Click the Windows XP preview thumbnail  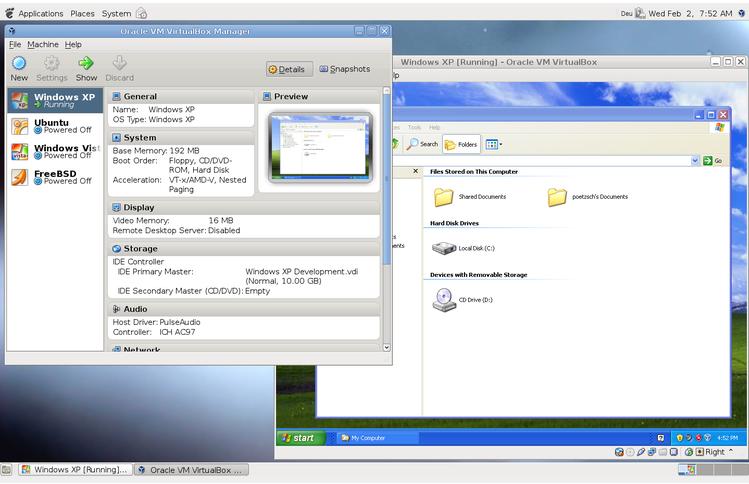coord(320,147)
